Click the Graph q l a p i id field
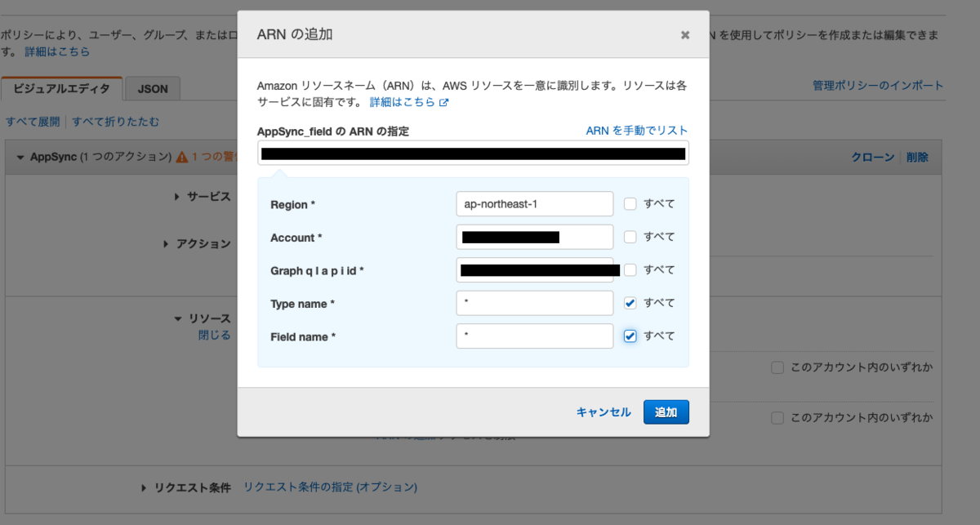This screenshot has height=525, width=980. coord(535,270)
